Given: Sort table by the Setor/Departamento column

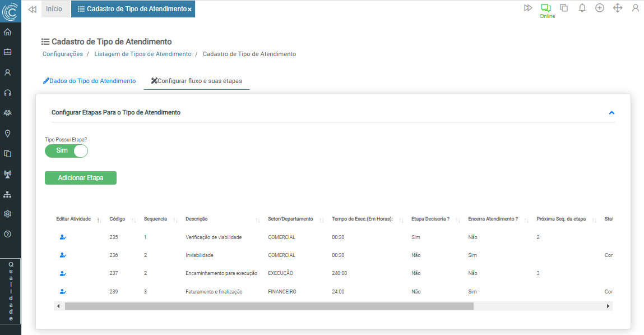Looking at the screenshot, I should click(x=321, y=220).
